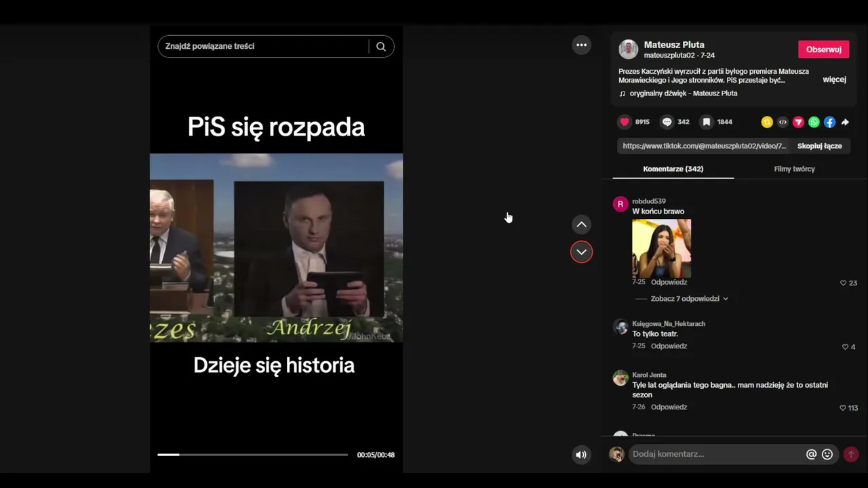Click the search magnifier icon

381,46
